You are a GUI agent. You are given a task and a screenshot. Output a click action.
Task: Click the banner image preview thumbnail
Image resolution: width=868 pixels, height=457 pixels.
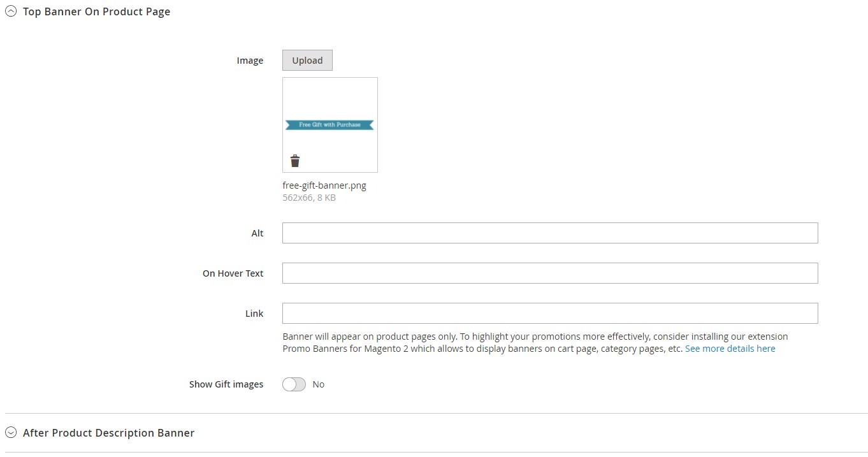pyautogui.click(x=330, y=102)
